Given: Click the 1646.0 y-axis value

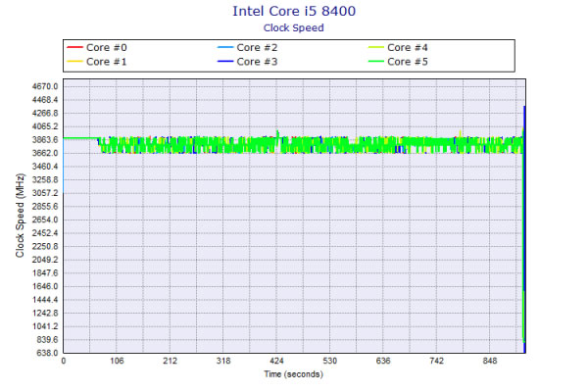Looking at the screenshot, I should [45, 286].
